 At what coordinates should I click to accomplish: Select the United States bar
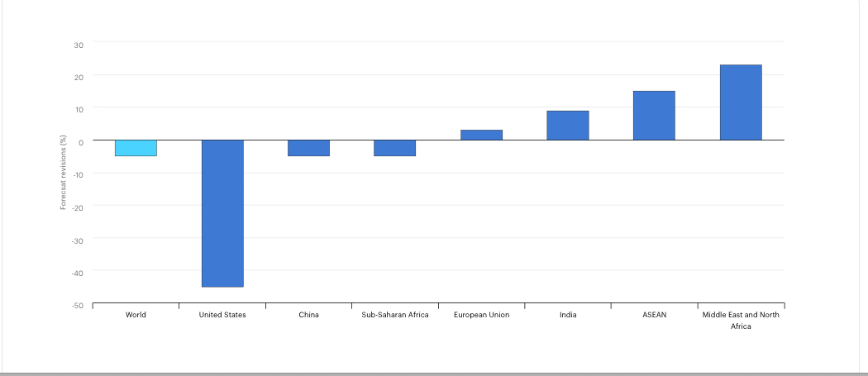coord(222,213)
